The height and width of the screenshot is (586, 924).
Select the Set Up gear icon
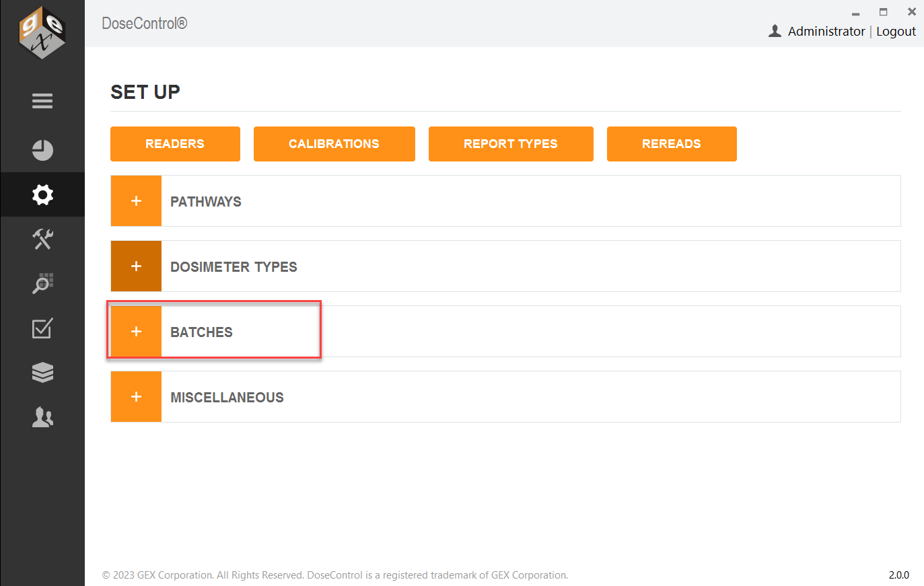pyautogui.click(x=42, y=194)
